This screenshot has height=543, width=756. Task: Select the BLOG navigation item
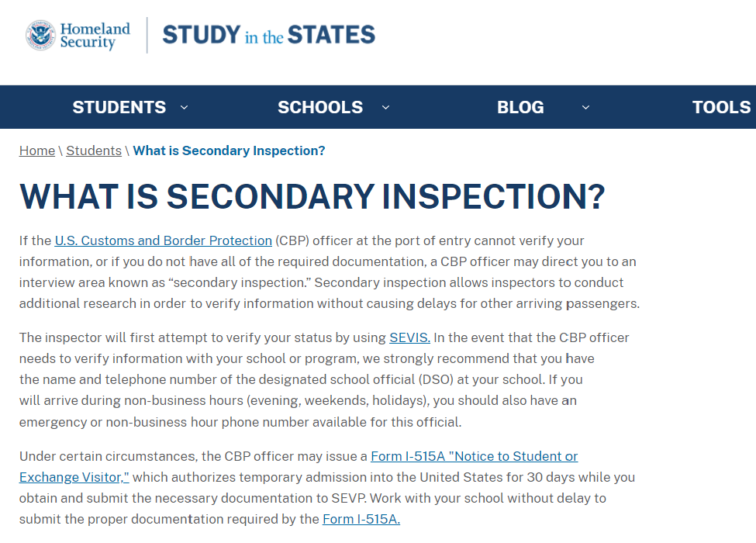(x=520, y=107)
